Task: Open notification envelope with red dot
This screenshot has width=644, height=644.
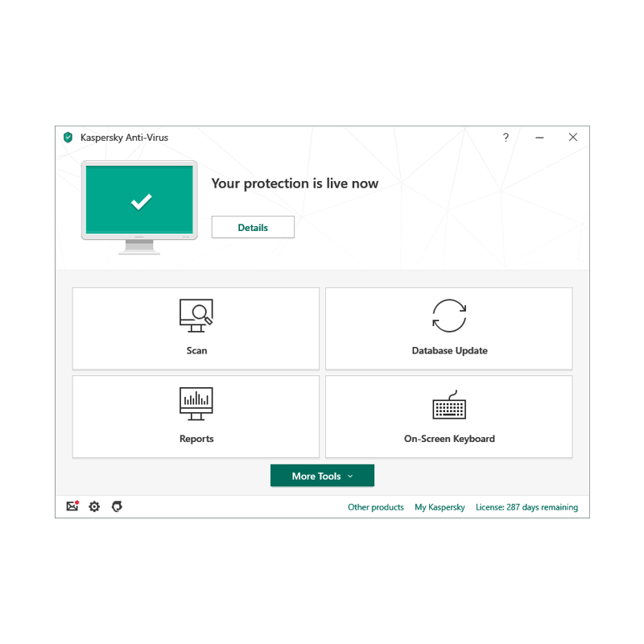Action: point(72,506)
